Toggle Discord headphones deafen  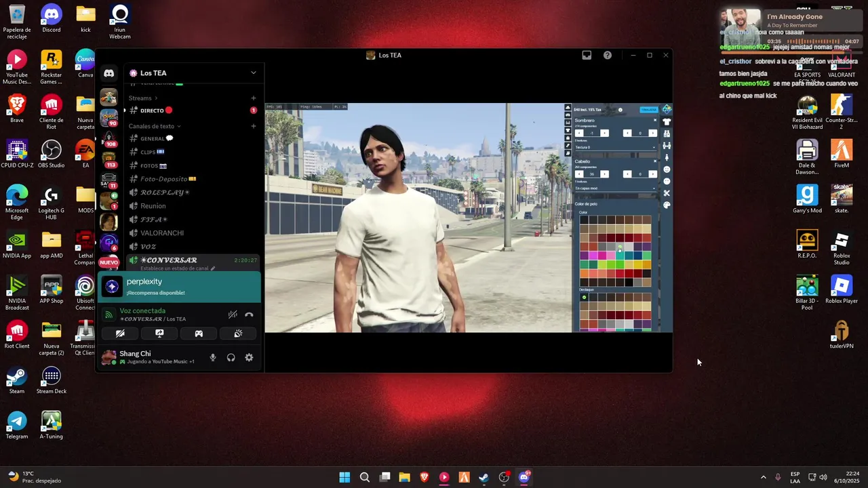pyautogui.click(x=231, y=357)
